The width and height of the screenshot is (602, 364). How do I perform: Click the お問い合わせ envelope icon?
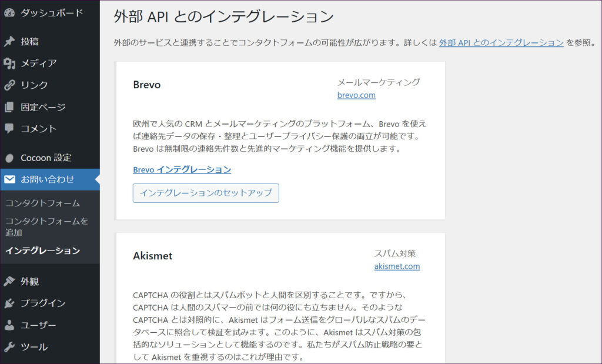(9, 179)
